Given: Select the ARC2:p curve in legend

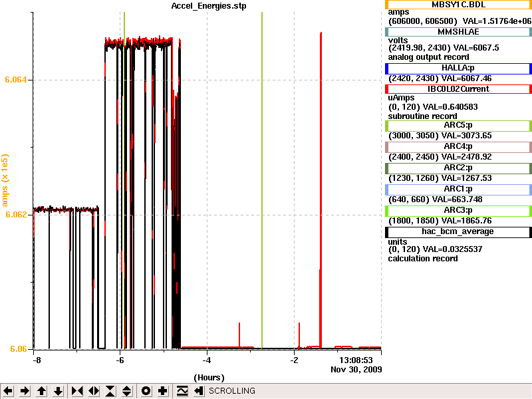Looking at the screenshot, I should click(x=458, y=168).
